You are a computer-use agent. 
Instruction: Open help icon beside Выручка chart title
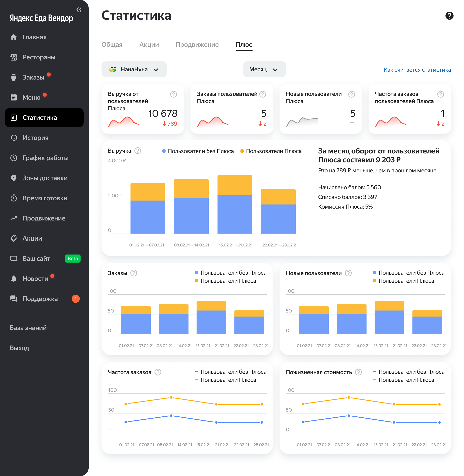138,151
